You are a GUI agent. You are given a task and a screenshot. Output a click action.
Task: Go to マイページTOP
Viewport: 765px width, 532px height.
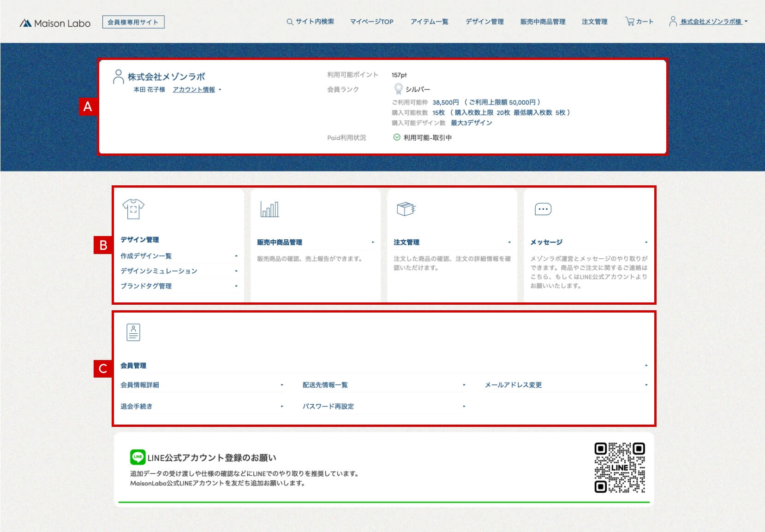click(x=371, y=22)
